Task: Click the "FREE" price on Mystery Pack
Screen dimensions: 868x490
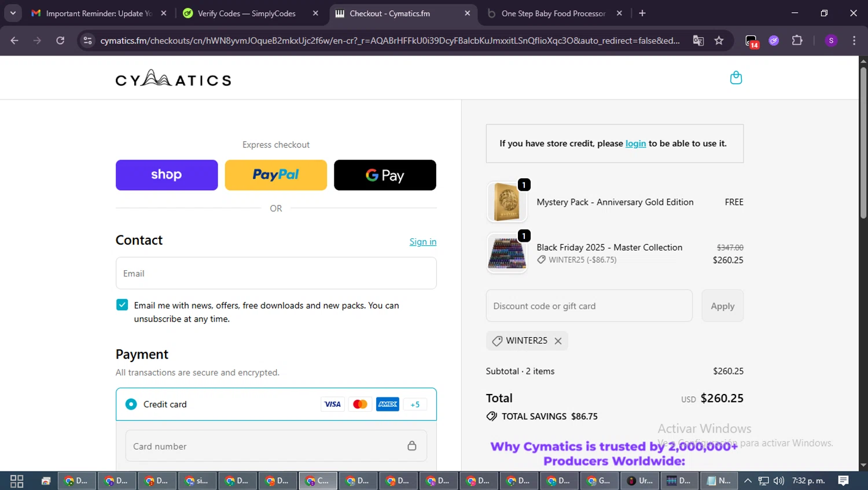Action: coord(734,202)
